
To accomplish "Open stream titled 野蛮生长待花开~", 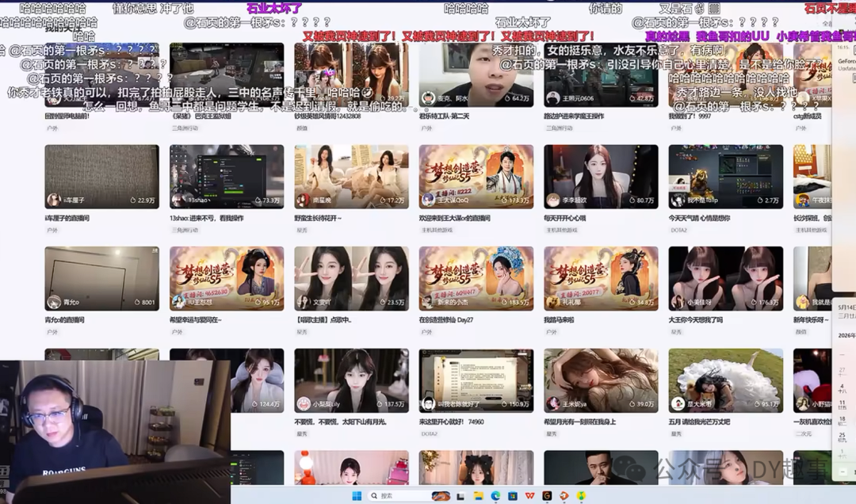I will [x=318, y=219].
